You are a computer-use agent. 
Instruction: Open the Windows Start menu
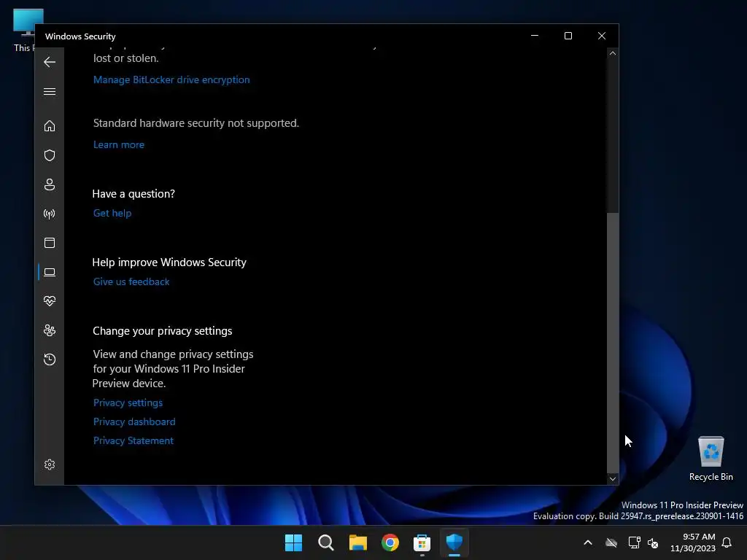(293, 542)
